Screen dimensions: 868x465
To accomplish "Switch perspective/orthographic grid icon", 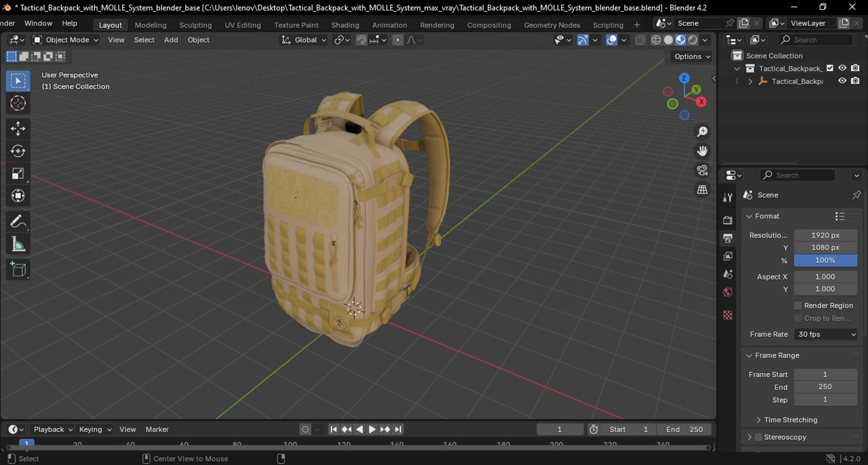I will coord(702,190).
